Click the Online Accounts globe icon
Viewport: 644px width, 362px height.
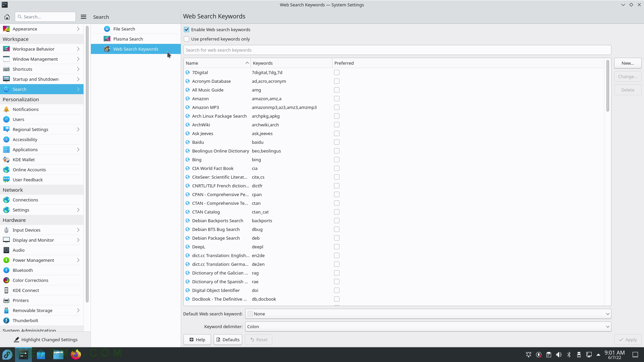(x=6, y=170)
